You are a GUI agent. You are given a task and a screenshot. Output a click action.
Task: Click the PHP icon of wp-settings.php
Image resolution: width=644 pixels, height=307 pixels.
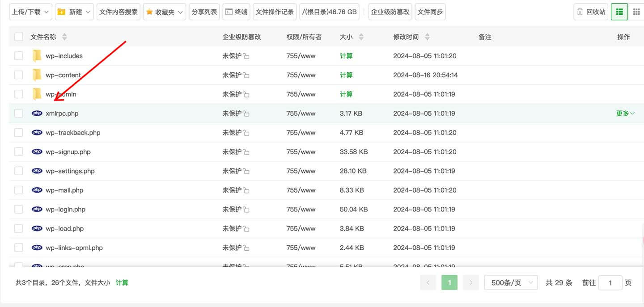click(37, 171)
